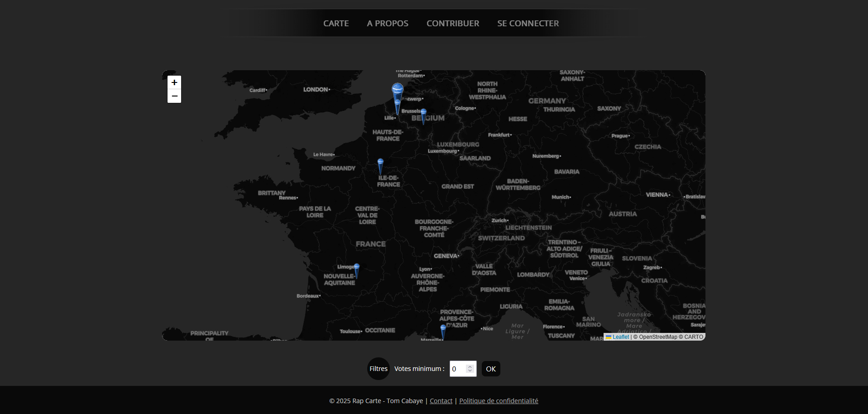Zoom out the map with minus button
The width and height of the screenshot is (868, 414).
coord(174,96)
